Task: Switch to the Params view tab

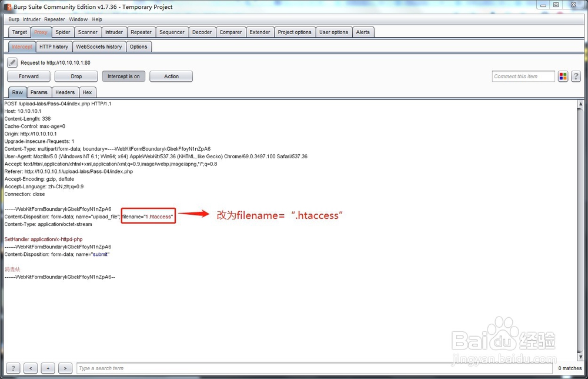Action: point(39,92)
